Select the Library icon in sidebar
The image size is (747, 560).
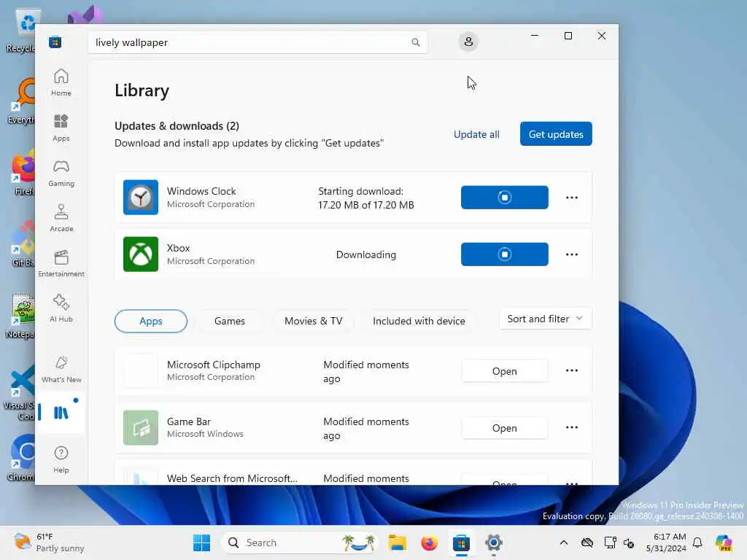(x=61, y=413)
